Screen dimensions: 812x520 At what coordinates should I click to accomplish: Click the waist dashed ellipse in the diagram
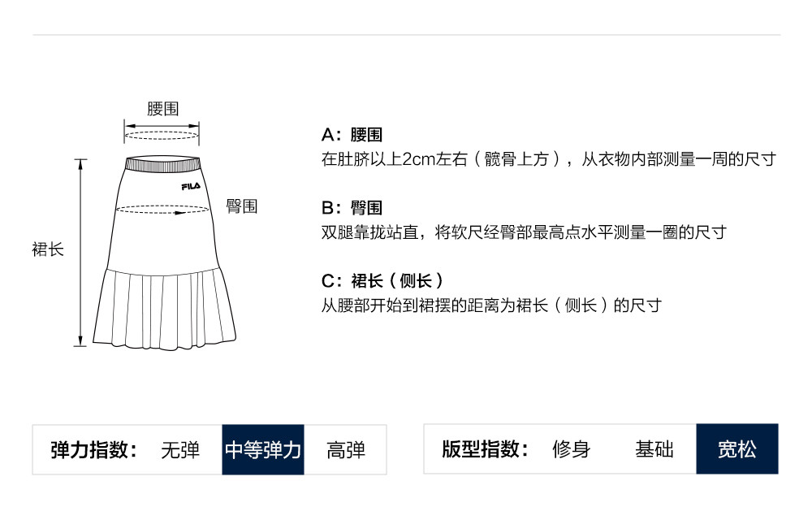click(x=162, y=135)
